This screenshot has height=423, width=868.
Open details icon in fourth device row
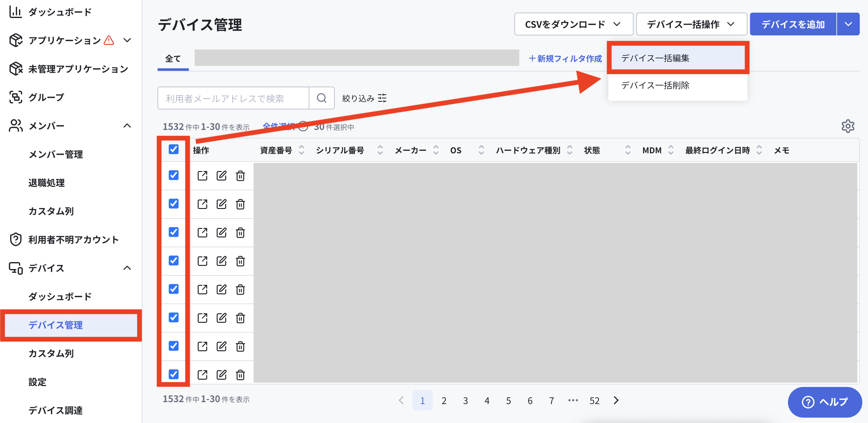(x=202, y=261)
